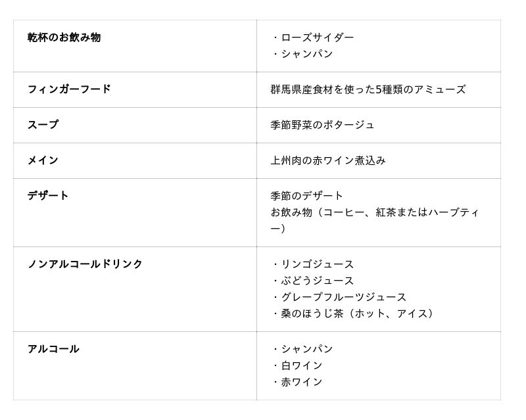Click the グレープフルーツジュース item
Image resolution: width=526 pixels, height=420 pixels.
pyautogui.click(x=343, y=297)
